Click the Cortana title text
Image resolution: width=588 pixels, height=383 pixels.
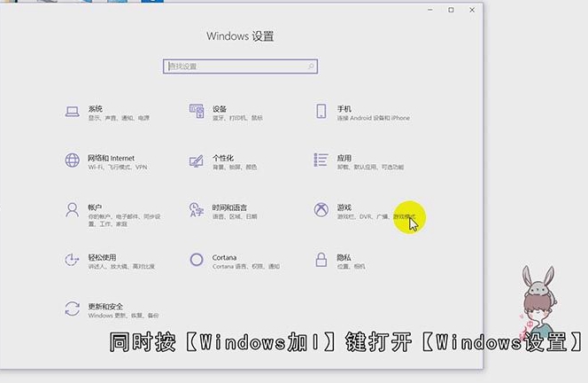coord(224,257)
